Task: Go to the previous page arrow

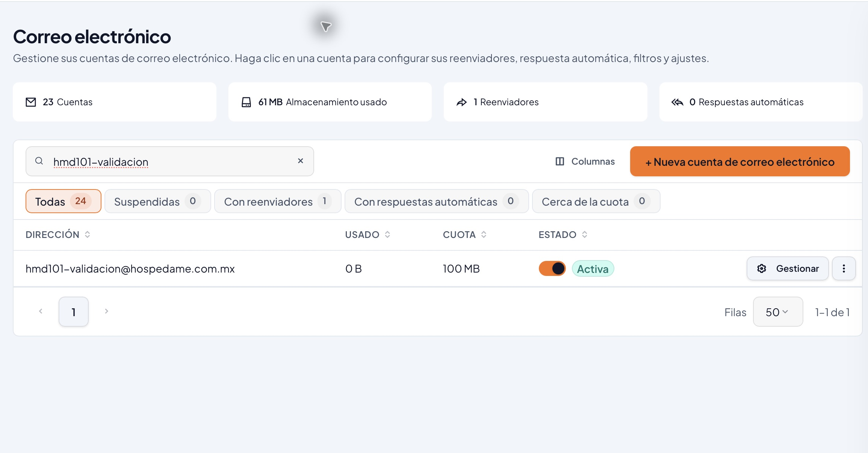Action: (x=41, y=311)
